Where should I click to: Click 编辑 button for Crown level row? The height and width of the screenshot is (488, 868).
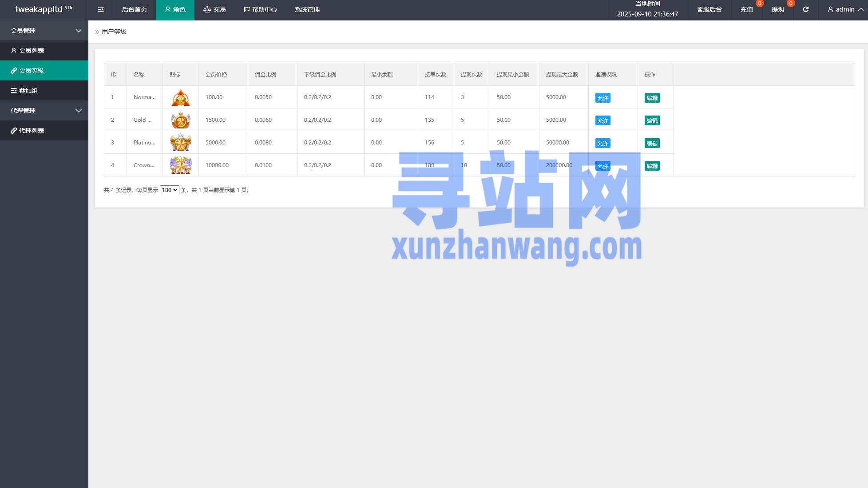pos(652,166)
